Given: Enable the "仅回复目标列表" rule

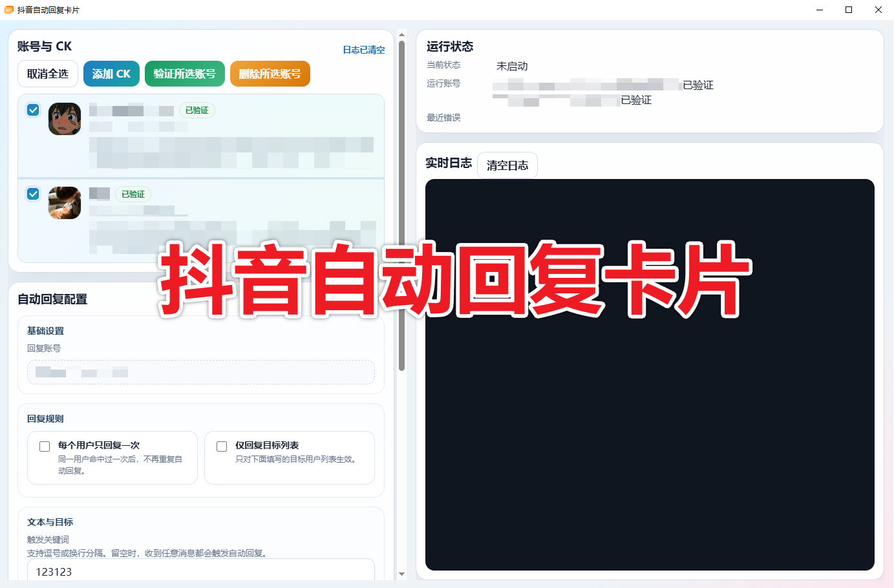Looking at the screenshot, I should click(222, 446).
